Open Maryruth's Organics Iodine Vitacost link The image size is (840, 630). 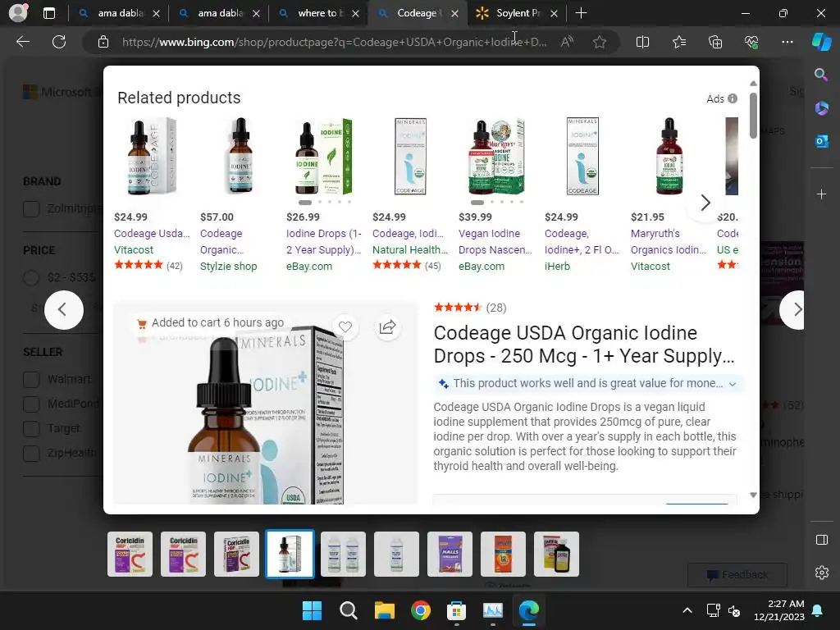click(x=668, y=242)
